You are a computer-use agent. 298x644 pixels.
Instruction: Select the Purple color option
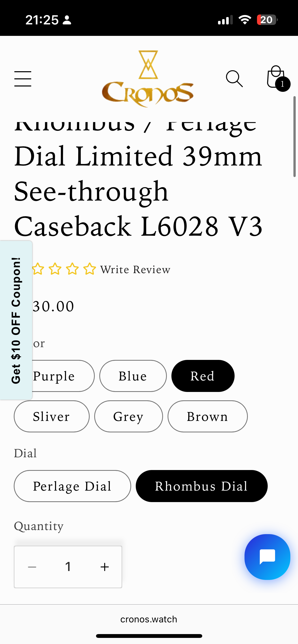(61, 376)
